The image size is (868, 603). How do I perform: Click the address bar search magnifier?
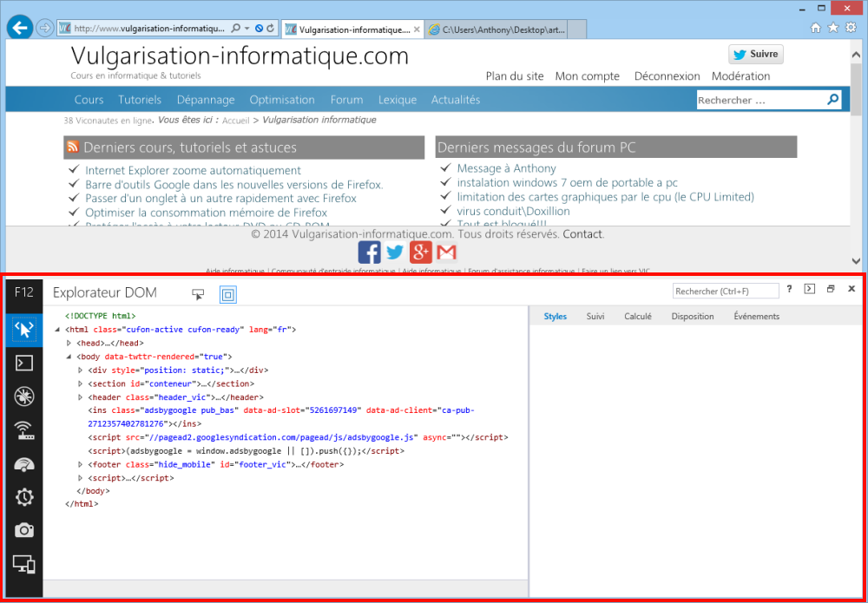(x=235, y=29)
